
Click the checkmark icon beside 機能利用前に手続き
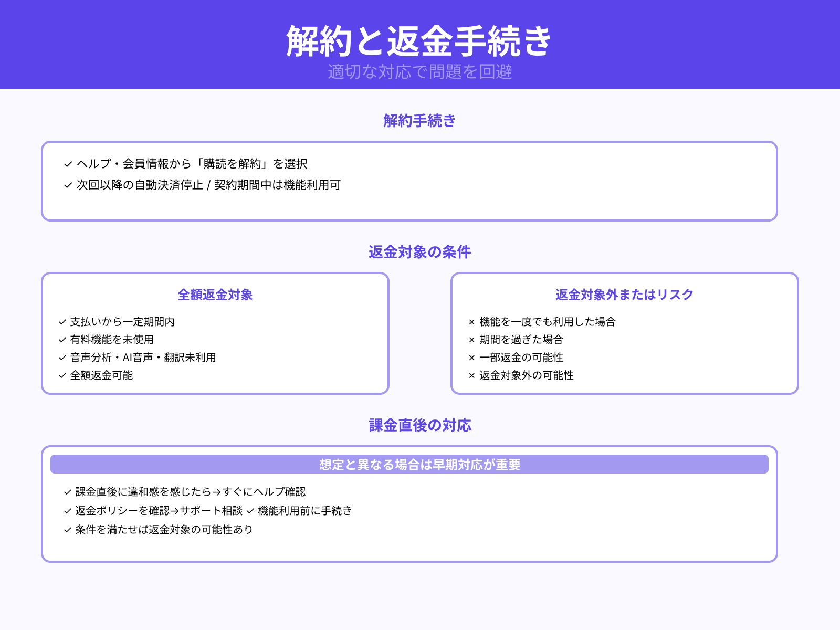point(250,511)
